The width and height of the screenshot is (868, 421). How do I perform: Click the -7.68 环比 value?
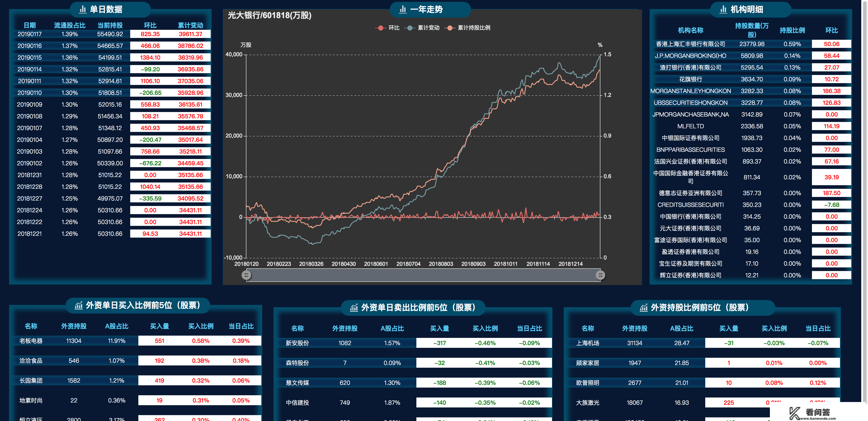831,205
